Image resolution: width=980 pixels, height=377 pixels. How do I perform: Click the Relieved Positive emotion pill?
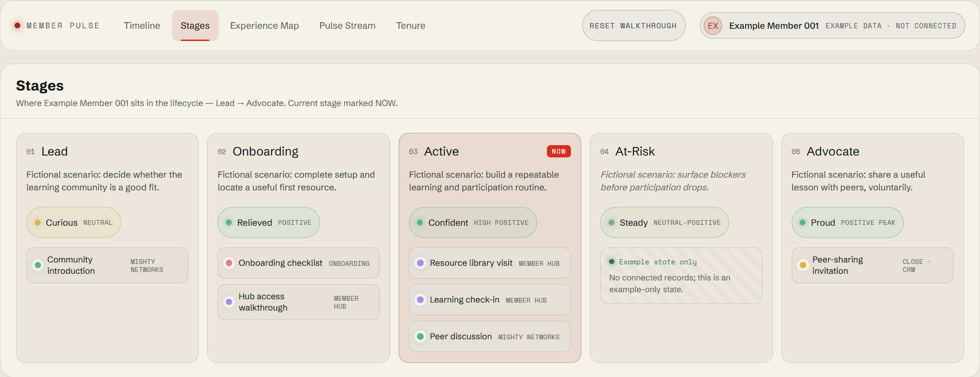coord(268,222)
